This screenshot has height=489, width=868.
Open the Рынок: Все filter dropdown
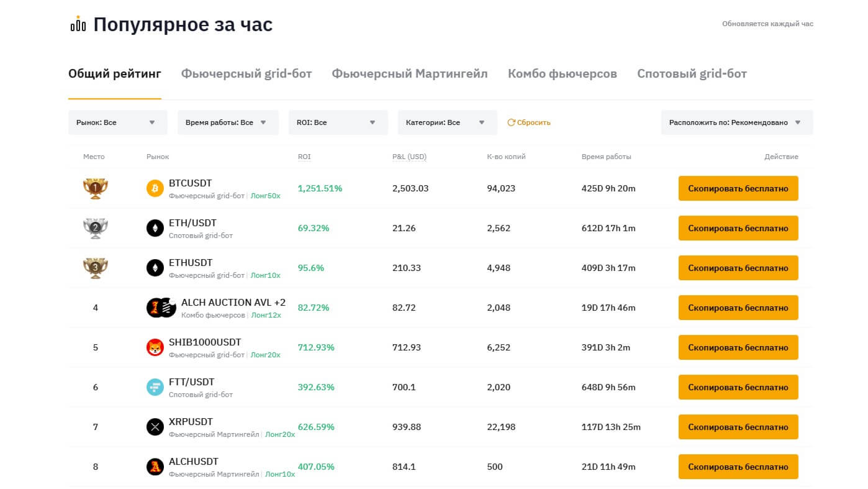pyautogui.click(x=117, y=122)
